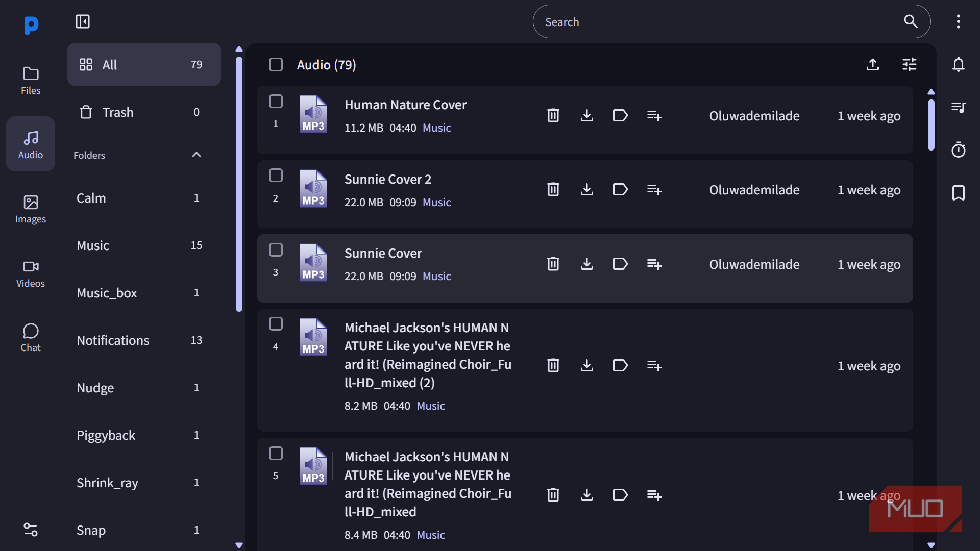Open the timer icon
The width and height of the screenshot is (980, 551).
click(x=959, y=150)
